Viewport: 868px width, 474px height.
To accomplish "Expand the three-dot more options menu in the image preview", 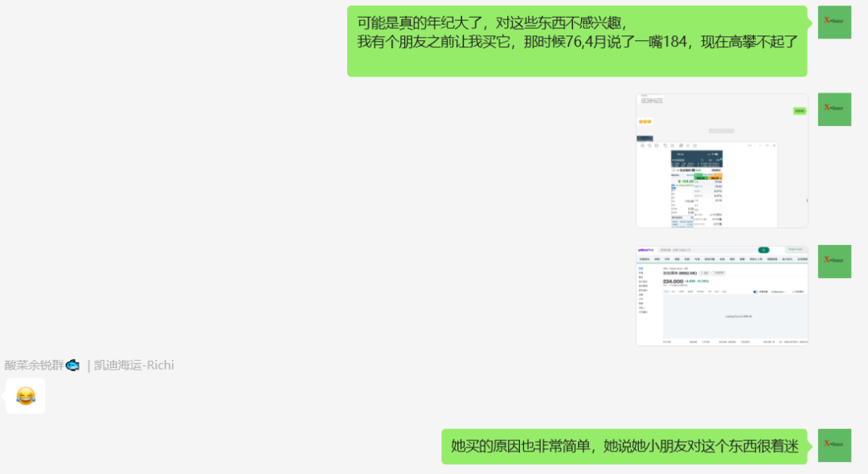I will click(749, 145).
